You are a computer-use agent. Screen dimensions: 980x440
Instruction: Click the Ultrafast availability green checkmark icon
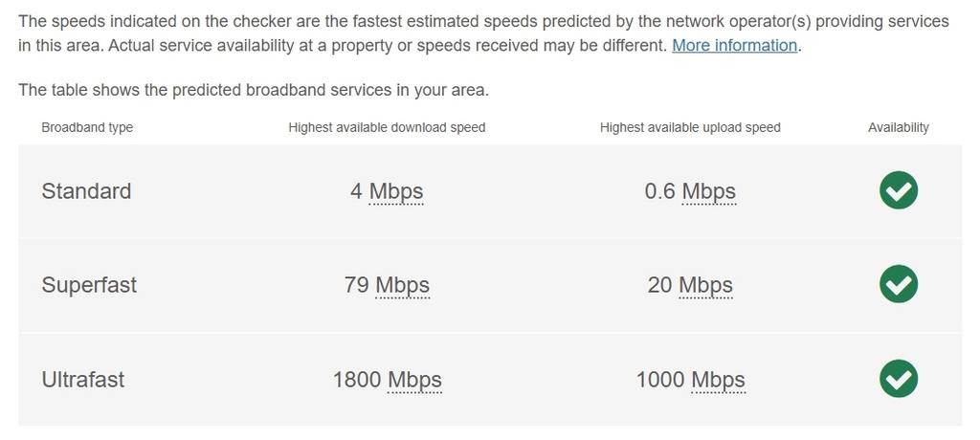coord(898,379)
